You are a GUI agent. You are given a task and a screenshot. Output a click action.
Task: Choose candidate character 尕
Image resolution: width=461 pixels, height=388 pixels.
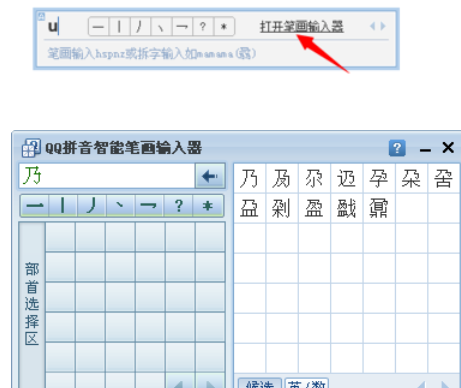[x=314, y=178]
